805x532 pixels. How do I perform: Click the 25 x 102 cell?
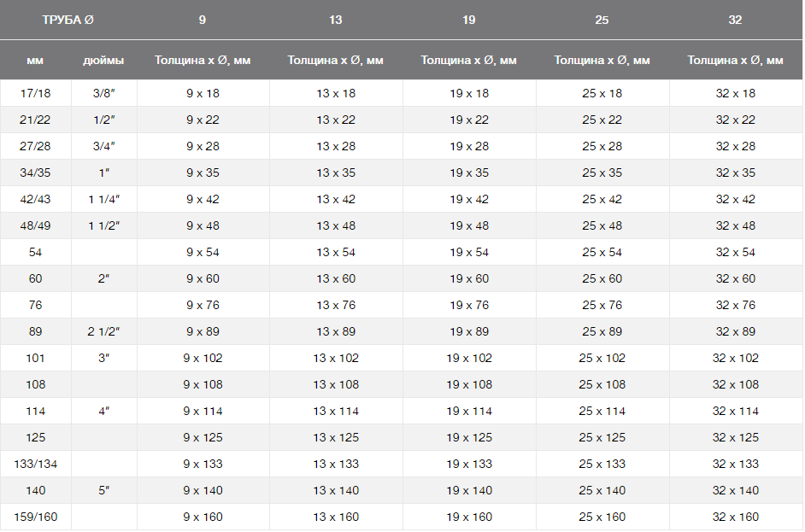pos(602,358)
